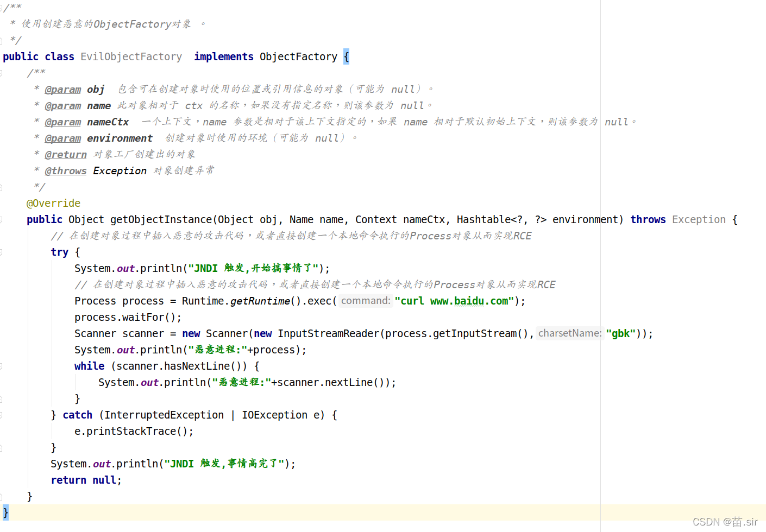
Task: Click the highlighted opening brace of the class
Action: tap(346, 56)
